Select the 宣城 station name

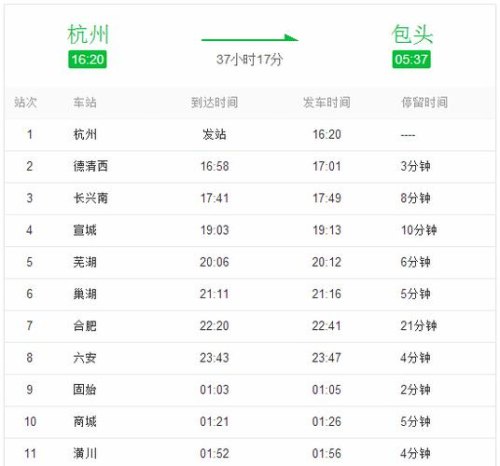85,230
